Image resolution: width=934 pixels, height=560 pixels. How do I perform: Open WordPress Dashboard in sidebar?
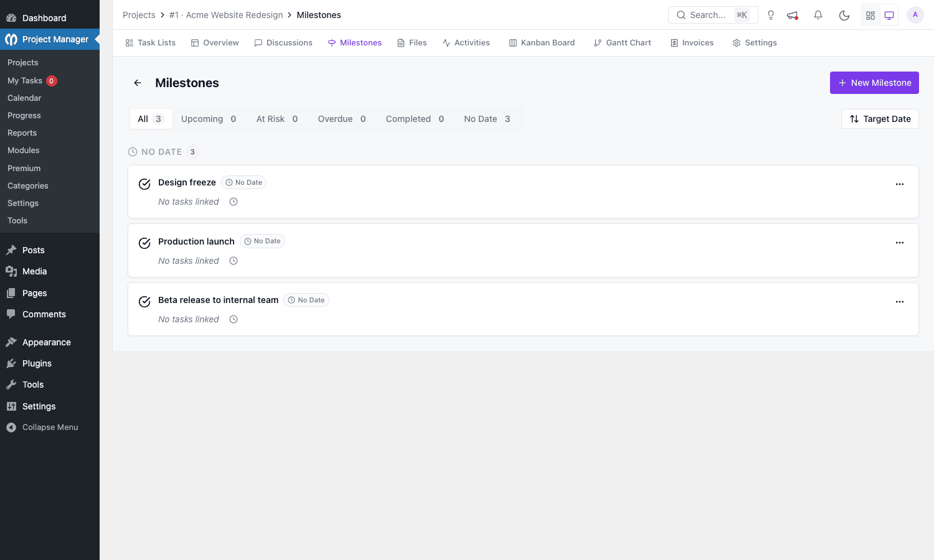click(50, 18)
